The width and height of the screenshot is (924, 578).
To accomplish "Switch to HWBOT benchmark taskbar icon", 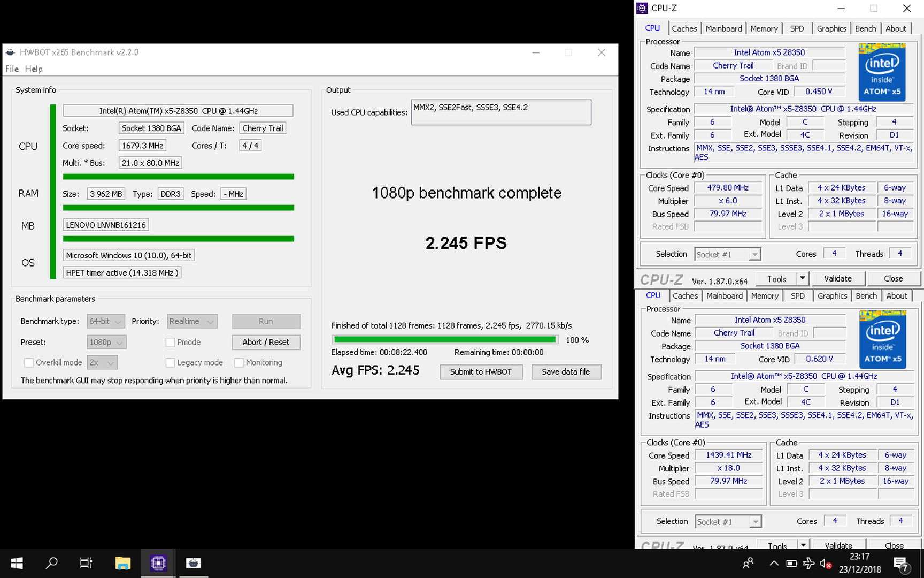I will click(x=193, y=563).
